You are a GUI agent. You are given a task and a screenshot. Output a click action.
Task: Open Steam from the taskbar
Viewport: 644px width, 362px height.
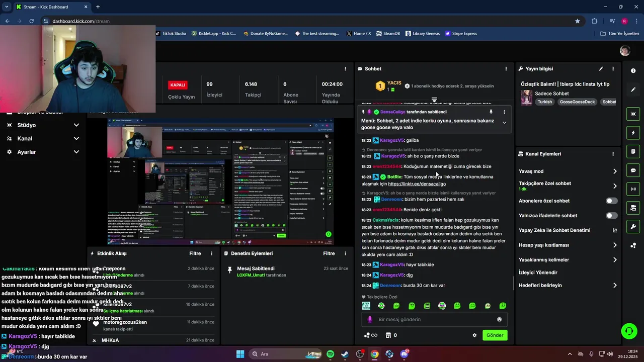(x=345, y=354)
